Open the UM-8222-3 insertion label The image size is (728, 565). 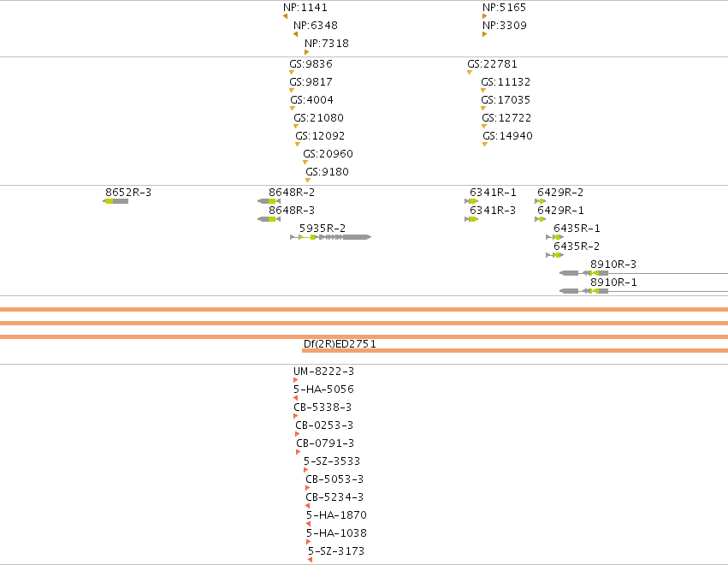[x=323, y=372]
